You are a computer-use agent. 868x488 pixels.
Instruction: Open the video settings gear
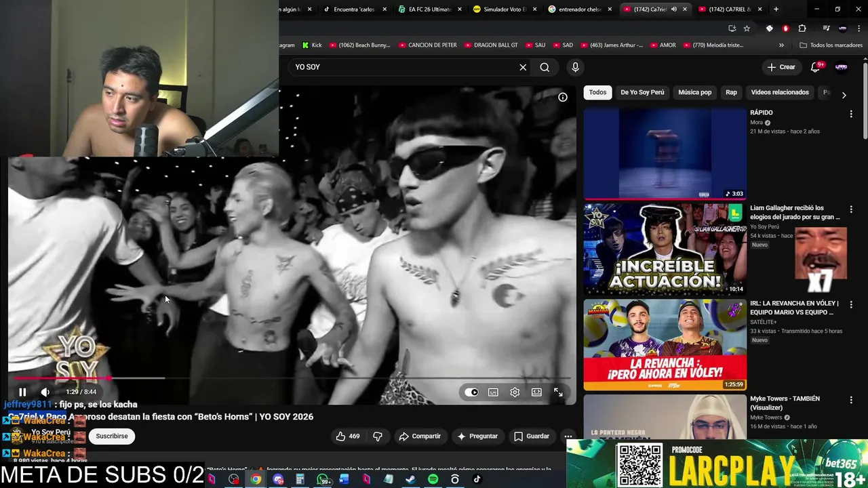pyautogui.click(x=515, y=392)
